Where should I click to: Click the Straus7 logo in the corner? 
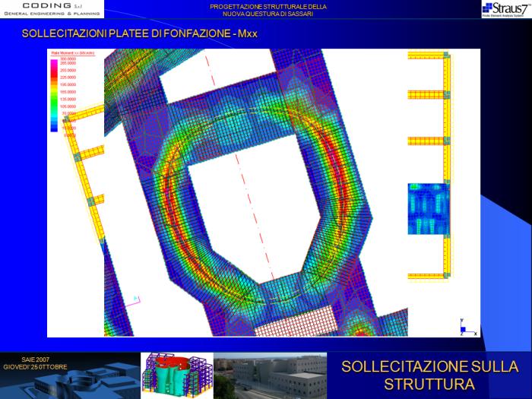(x=505, y=9)
